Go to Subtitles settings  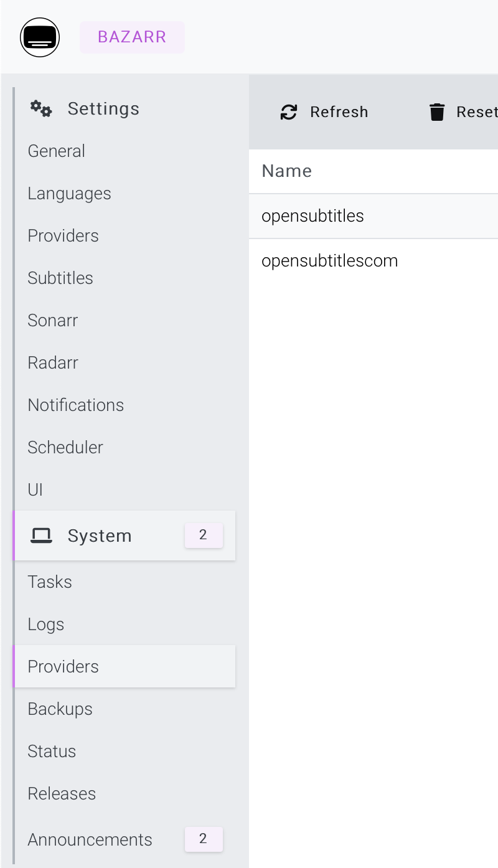[60, 278]
